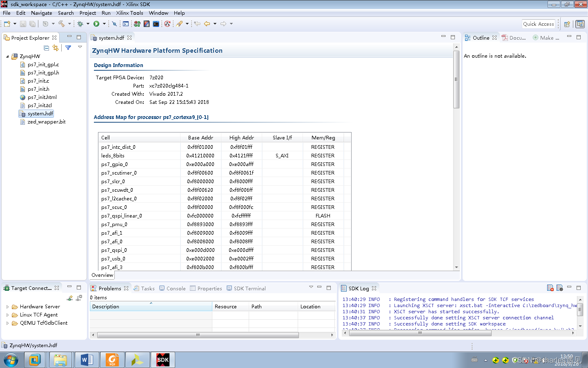The image size is (588, 368).
Task: Click the Program FPGA toolbar icon
Action: coord(137,24)
